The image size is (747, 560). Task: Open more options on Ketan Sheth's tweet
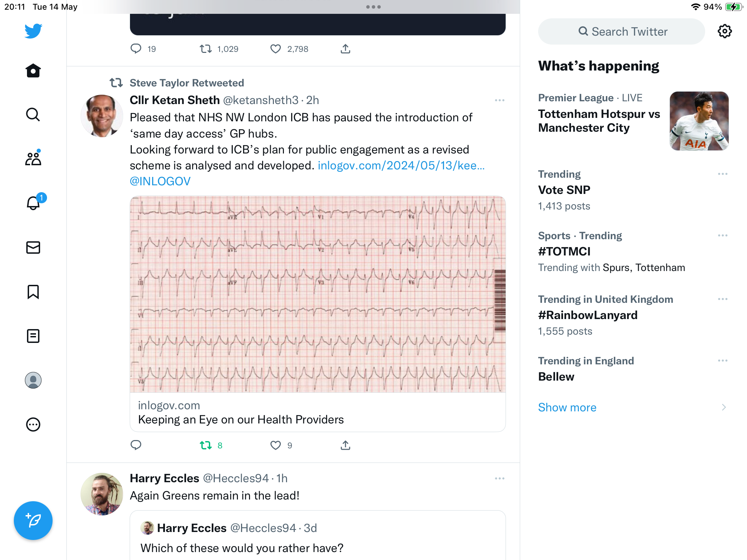pos(500,100)
